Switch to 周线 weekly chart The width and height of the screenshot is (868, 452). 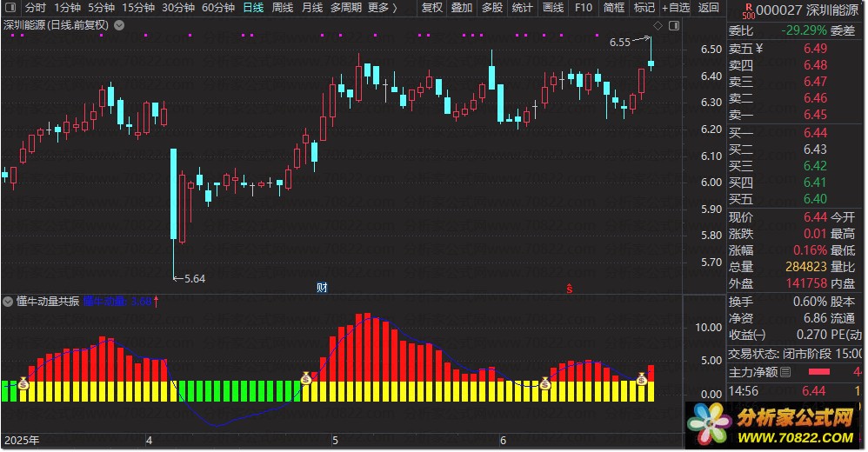[x=283, y=8]
